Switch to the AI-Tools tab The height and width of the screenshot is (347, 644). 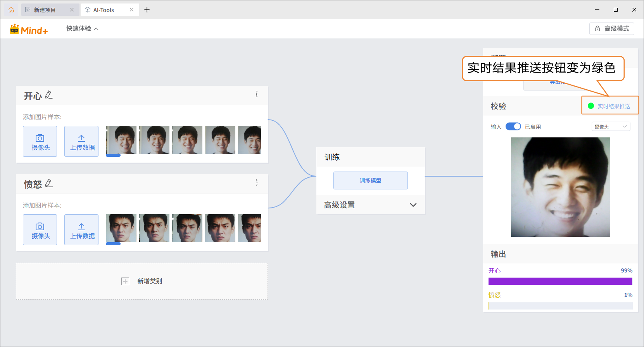104,10
